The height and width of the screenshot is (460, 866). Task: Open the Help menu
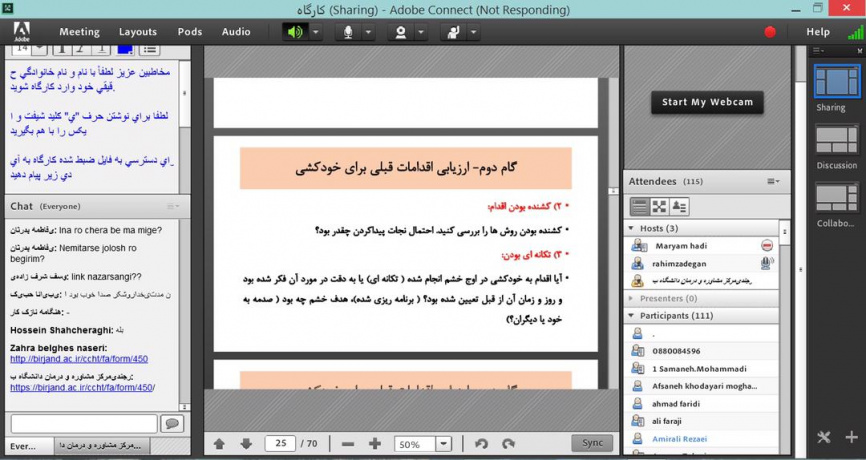tap(818, 32)
